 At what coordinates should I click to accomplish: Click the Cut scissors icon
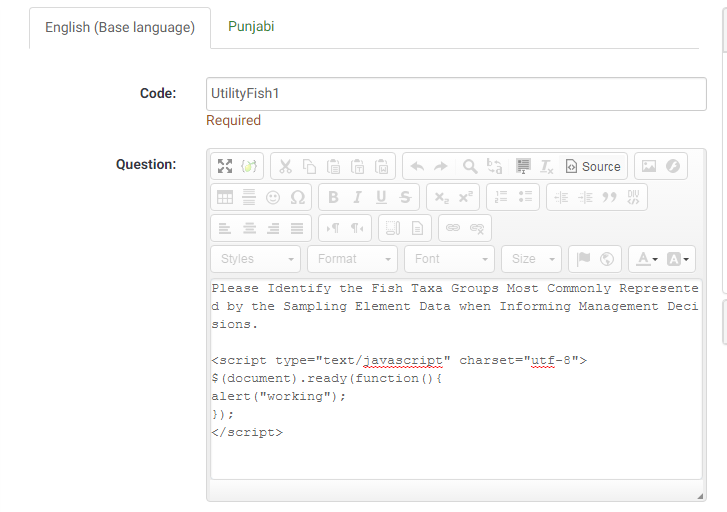[286, 167]
